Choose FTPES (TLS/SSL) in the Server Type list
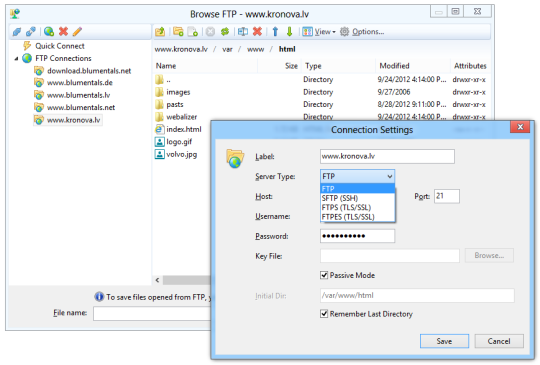This screenshot has height=365, width=540. click(x=357, y=217)
